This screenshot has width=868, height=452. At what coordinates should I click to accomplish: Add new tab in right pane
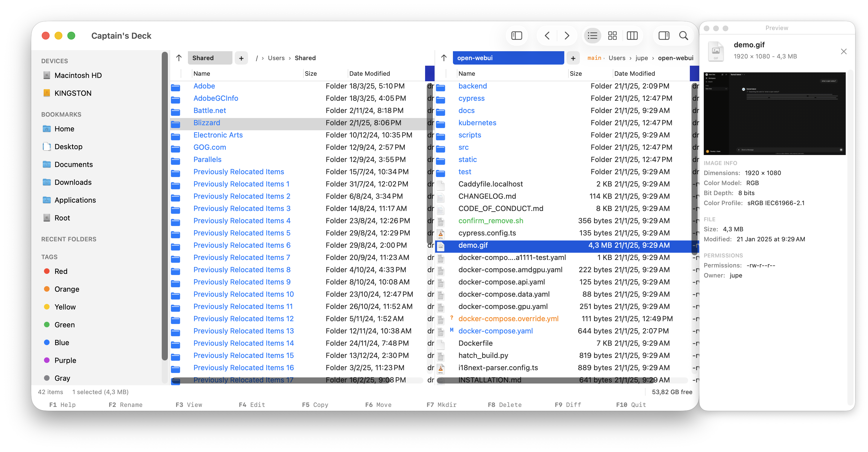(573, 58)
